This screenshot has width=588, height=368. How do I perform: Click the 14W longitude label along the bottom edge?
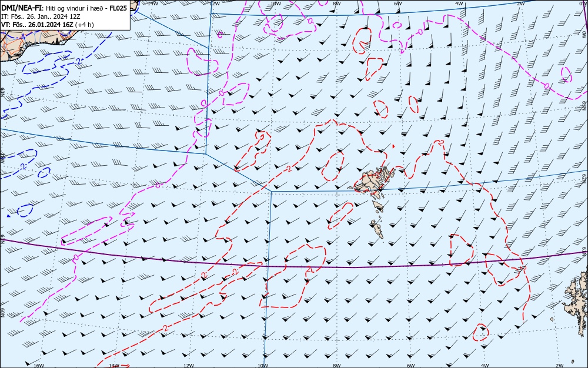pyautogui.click(x=114, y=366)
